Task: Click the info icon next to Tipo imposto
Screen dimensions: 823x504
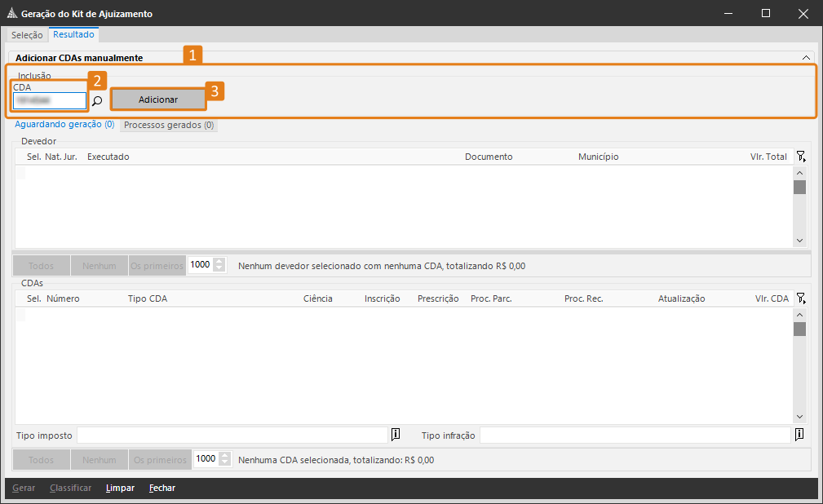Action: point(396,435)
